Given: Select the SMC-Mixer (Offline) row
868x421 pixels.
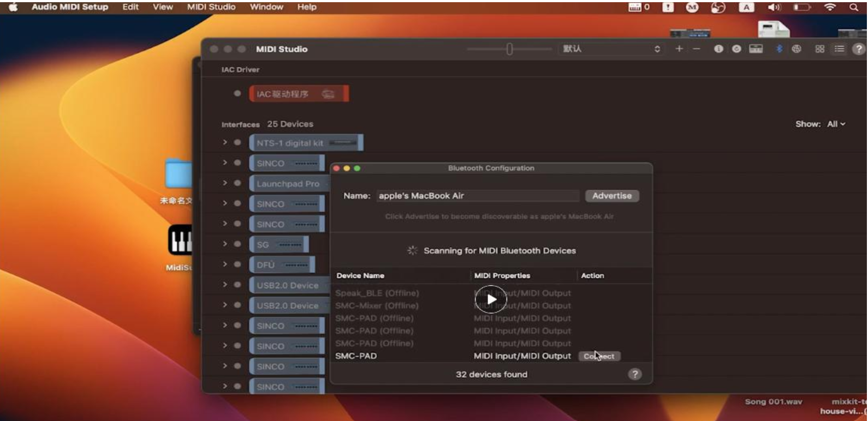Looking at the screenshot, I should (x=491, y=306).
